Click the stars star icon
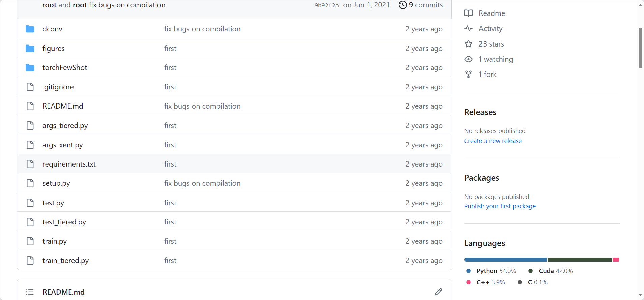 click(468, 44)
